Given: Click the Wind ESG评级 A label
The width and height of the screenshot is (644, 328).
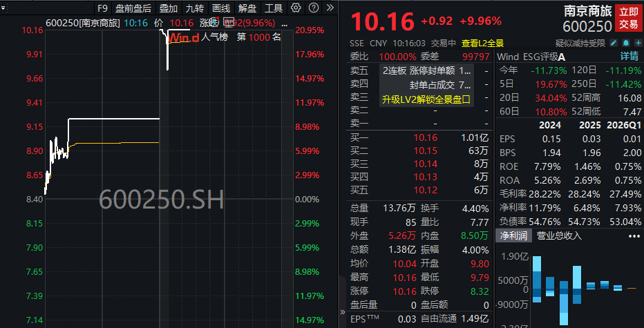Looking at the screenshot, I should coord(531,57).
